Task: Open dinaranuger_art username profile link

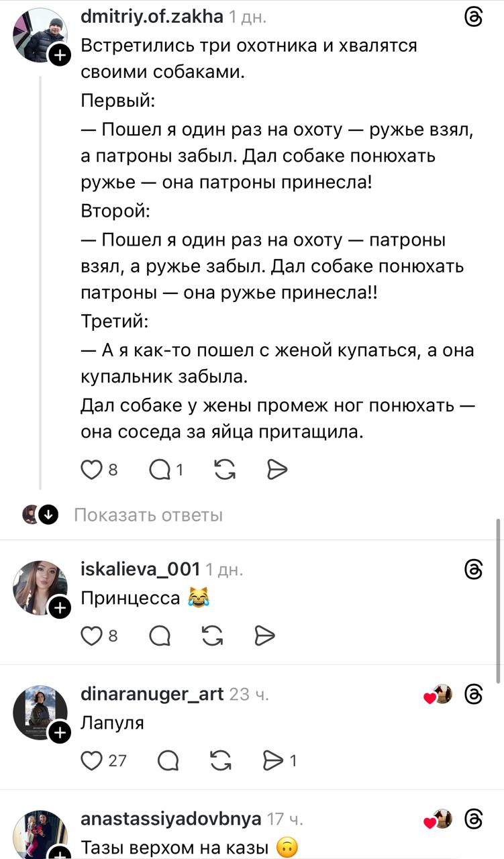Action: coord(152,694)
